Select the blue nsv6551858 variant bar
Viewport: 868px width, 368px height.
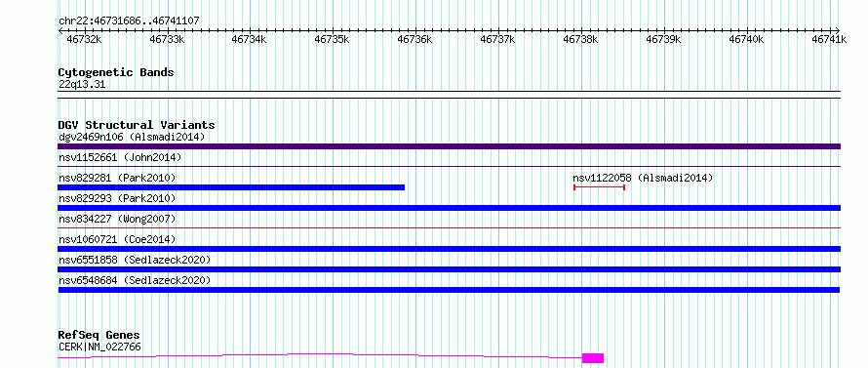tap(449, 269)
